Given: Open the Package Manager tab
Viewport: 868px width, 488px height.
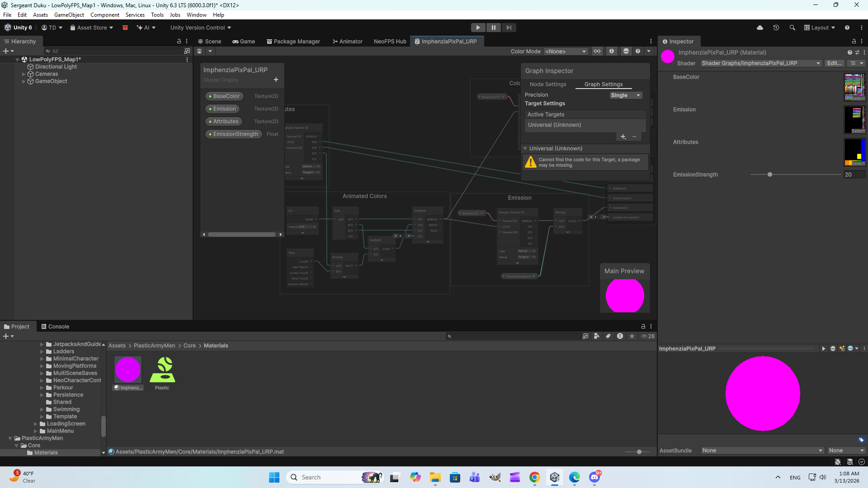Looking at the screenshot, I should click(x=293, y=41).
